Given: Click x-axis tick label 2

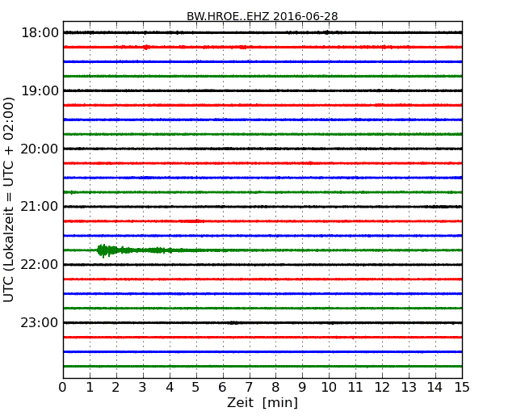Looking at the screenshot, I should 115,388.
